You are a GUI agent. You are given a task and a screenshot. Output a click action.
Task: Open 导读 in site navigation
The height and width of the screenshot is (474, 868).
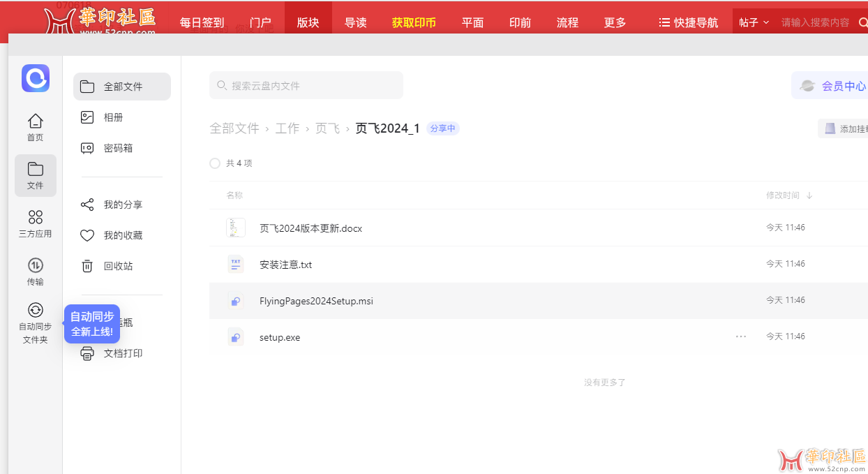pyautogui.click(x=355, y=22)
